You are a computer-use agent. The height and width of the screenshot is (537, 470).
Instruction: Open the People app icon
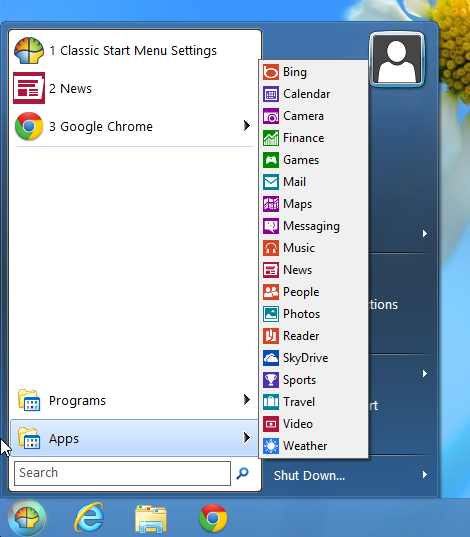click(x=271, y=292)
